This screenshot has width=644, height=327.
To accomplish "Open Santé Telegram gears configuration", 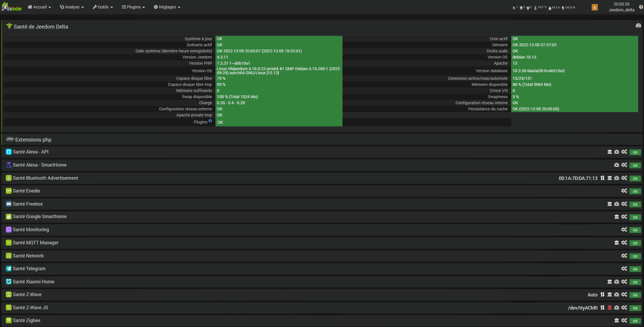I will (624, 268).
